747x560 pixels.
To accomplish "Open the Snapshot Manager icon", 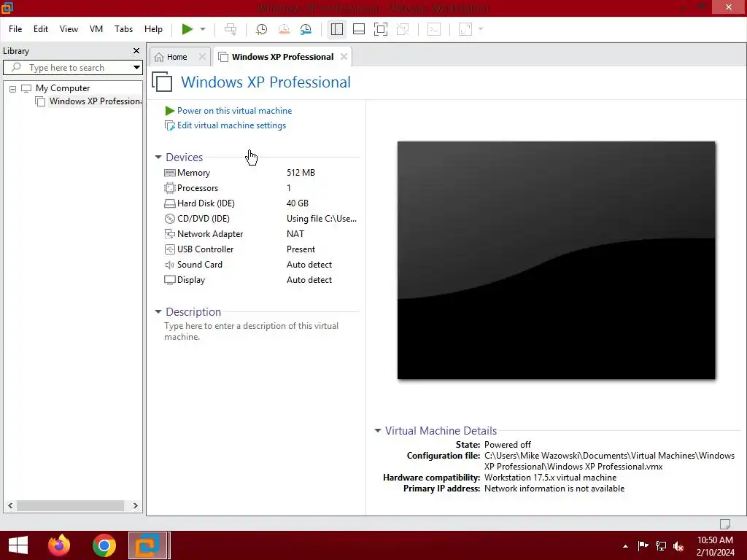I will click(x=306, y=29).
